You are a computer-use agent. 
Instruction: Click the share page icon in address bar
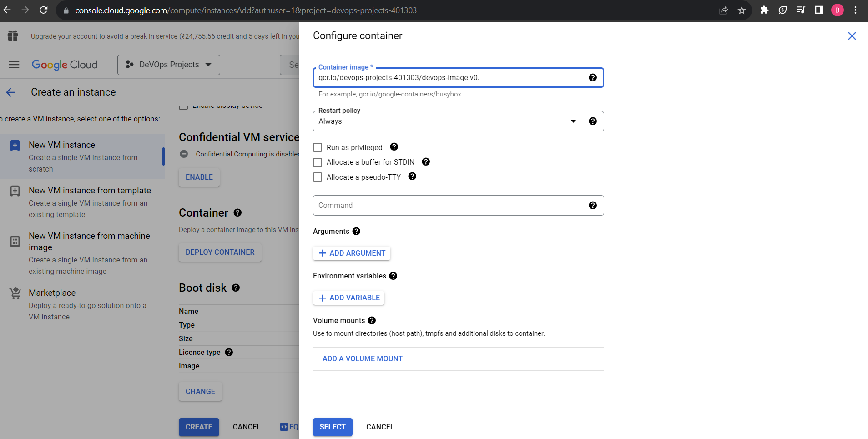pos(723,10)
